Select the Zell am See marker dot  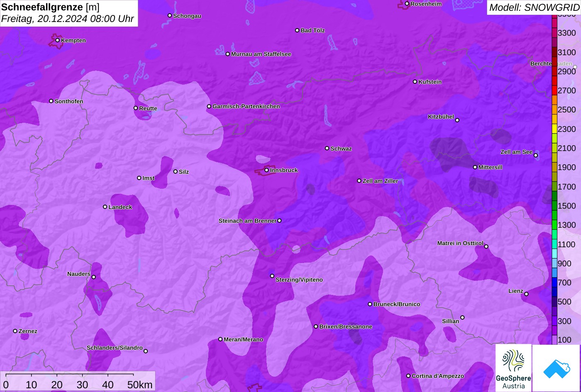536,156
